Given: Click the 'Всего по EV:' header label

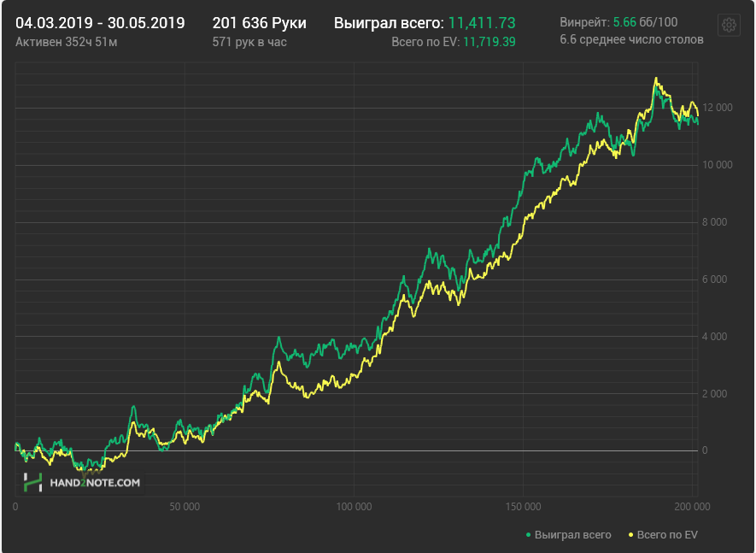Looking at the screenshot, I should click(x=425, y=42).
